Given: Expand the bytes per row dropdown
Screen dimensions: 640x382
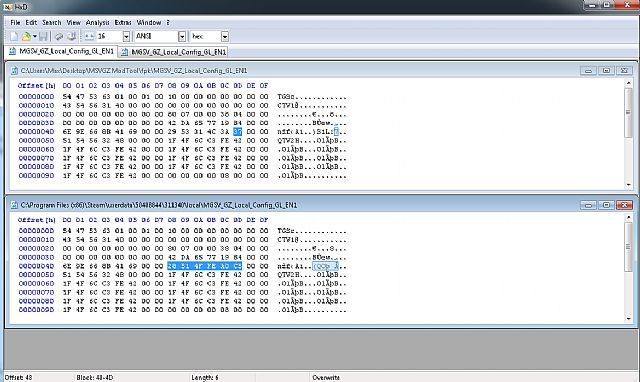Looking at the screenshot, I should [x=126, y=37].
